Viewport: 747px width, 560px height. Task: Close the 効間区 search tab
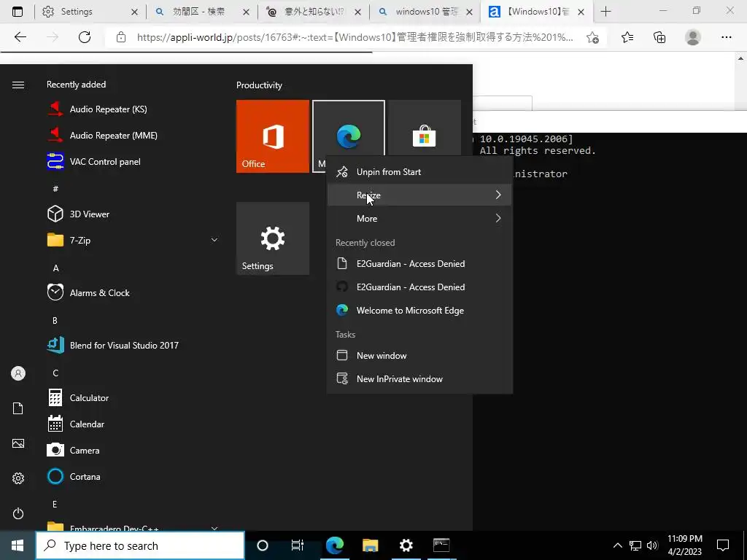click(246, 12)
